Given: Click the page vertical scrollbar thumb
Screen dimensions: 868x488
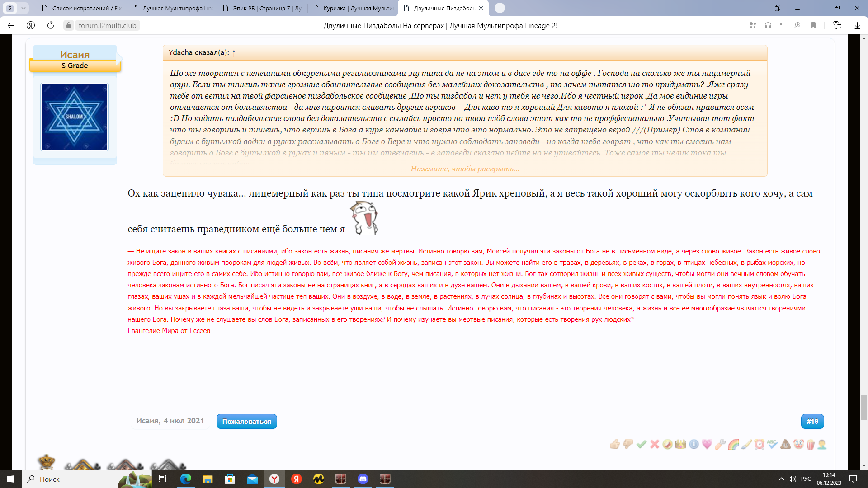Looking at the screenshot, I should pos(864,408).
